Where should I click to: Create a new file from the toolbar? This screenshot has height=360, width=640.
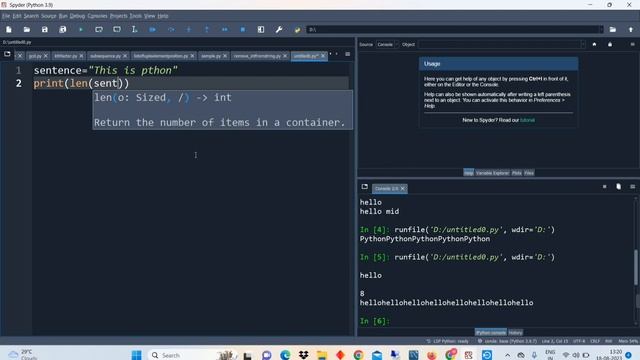tap(9, 29)
